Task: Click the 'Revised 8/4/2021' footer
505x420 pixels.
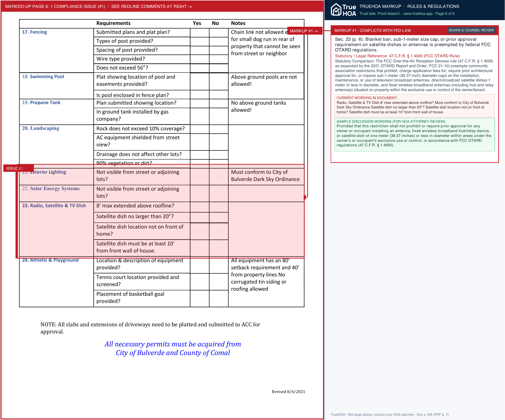Action: (x=288, y=392)
